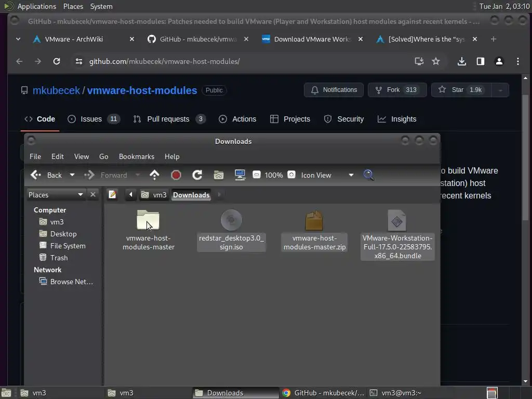
Task: Open Trash in sidebar
Action: 54,258
